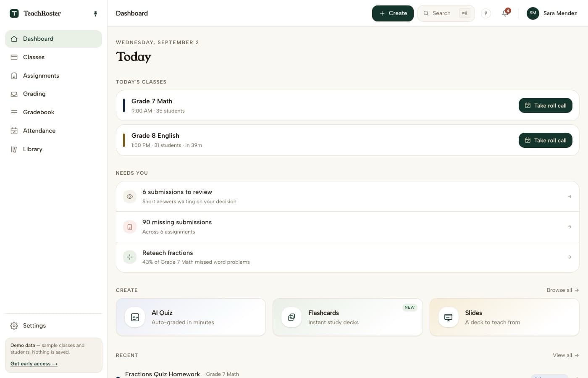Open the Library section
Viewport: 588px width, 378px height.
[x=53, y=149]
